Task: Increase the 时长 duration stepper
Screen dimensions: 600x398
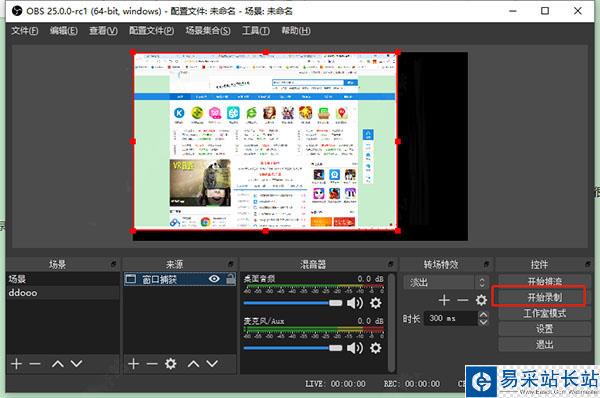Action: coord(483,315)
